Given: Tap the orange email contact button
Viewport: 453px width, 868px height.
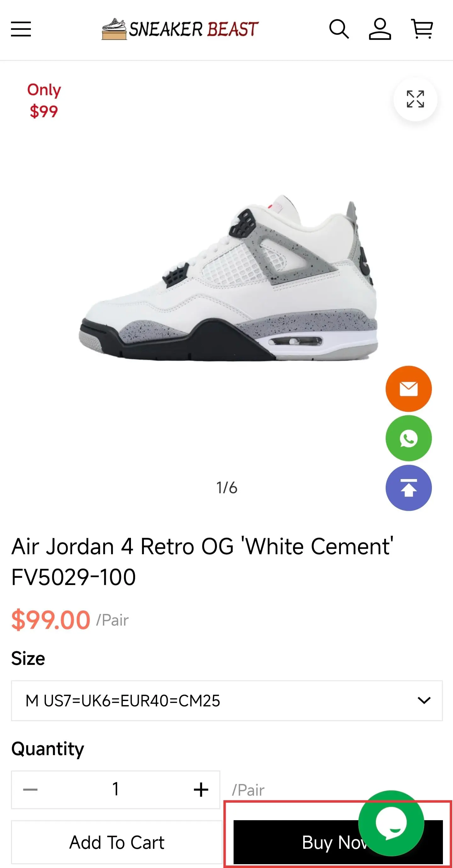Looking at the screenshot, I should click(409, 389).
